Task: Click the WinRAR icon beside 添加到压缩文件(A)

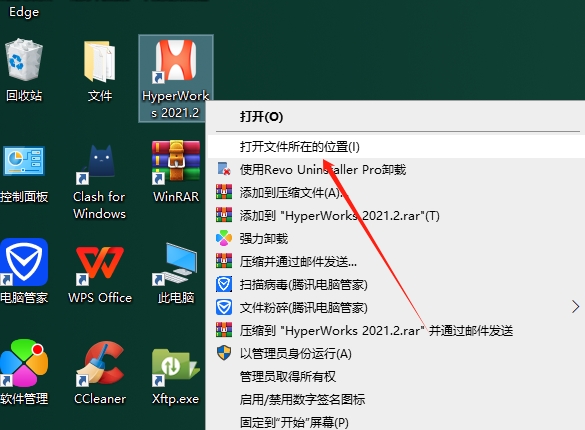Action: click(x=224, y=192)
